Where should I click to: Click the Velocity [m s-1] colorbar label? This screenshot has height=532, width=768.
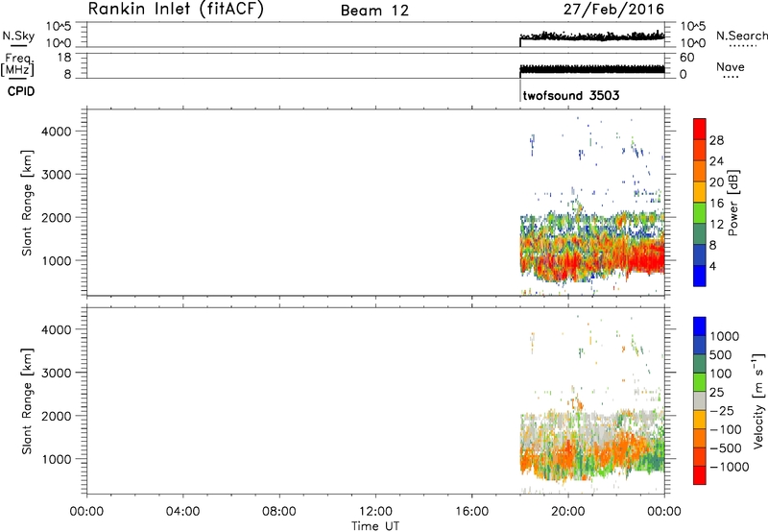pos(758,400)
